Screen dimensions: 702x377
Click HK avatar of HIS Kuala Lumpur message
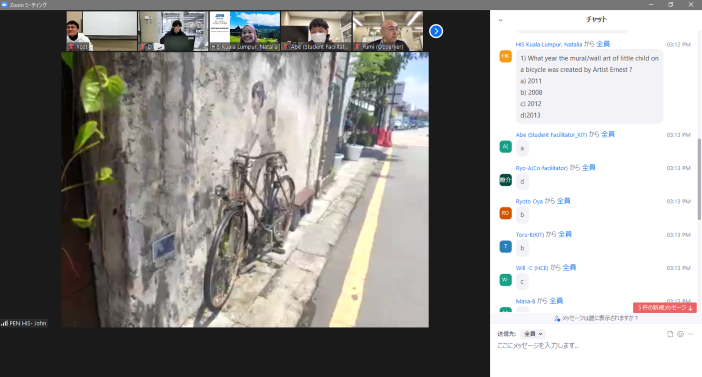click(505, 56)
